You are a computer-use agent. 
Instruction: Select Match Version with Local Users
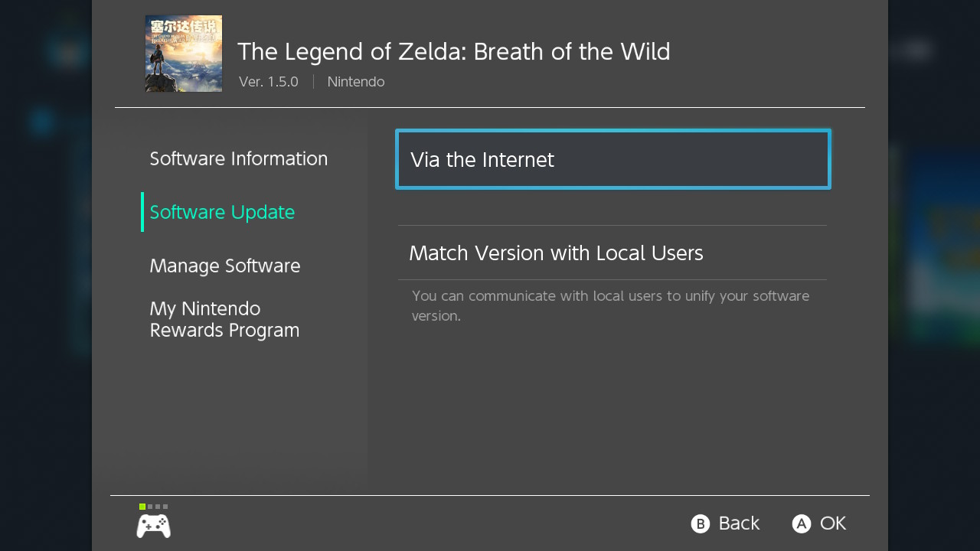click(556, 253)
